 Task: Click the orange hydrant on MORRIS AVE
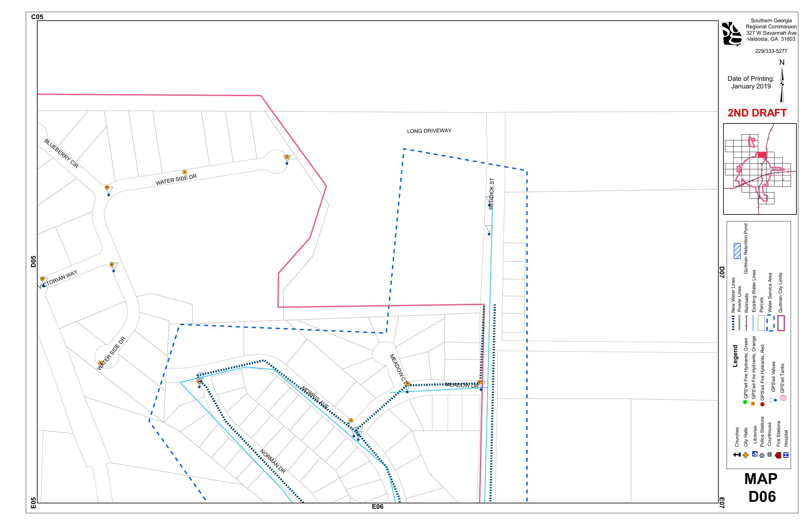tap(351, 420)
